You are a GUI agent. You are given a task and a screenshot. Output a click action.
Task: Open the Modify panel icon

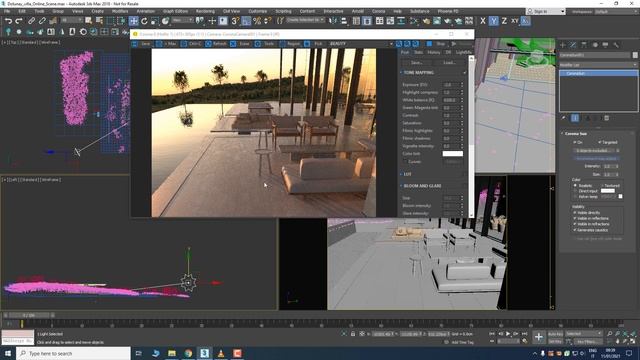[x=573, y=45]
